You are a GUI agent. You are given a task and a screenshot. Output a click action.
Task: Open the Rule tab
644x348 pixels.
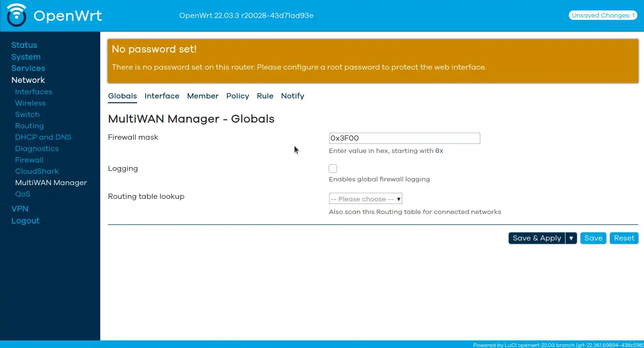(265, 96)
